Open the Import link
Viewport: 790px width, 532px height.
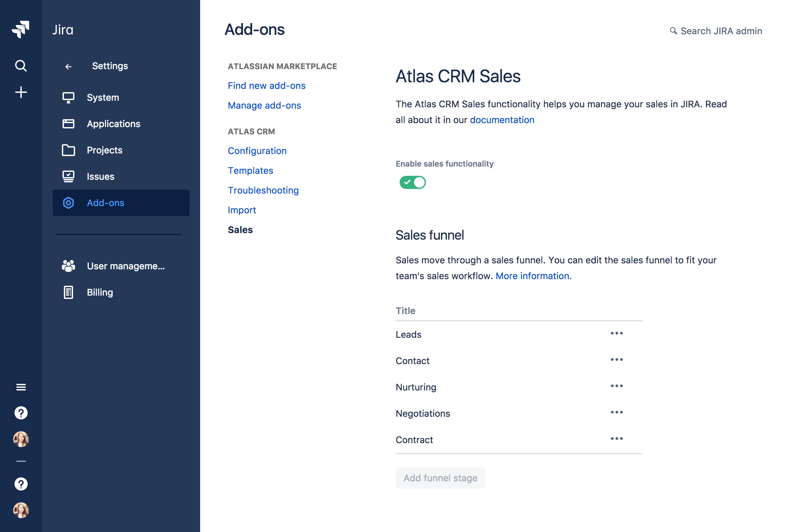242,210
